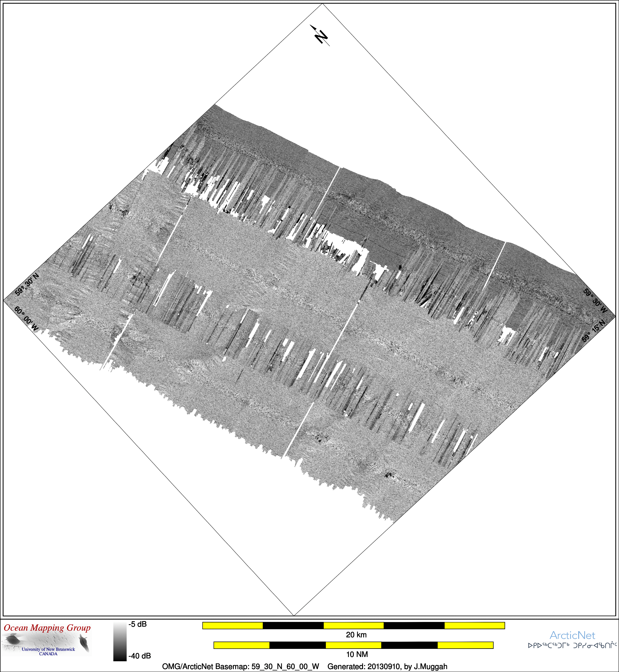Click the first yellow segment of the 20 km scale bar
The width and height of the screenshot is (619, 672).
(x=233, y=625)
